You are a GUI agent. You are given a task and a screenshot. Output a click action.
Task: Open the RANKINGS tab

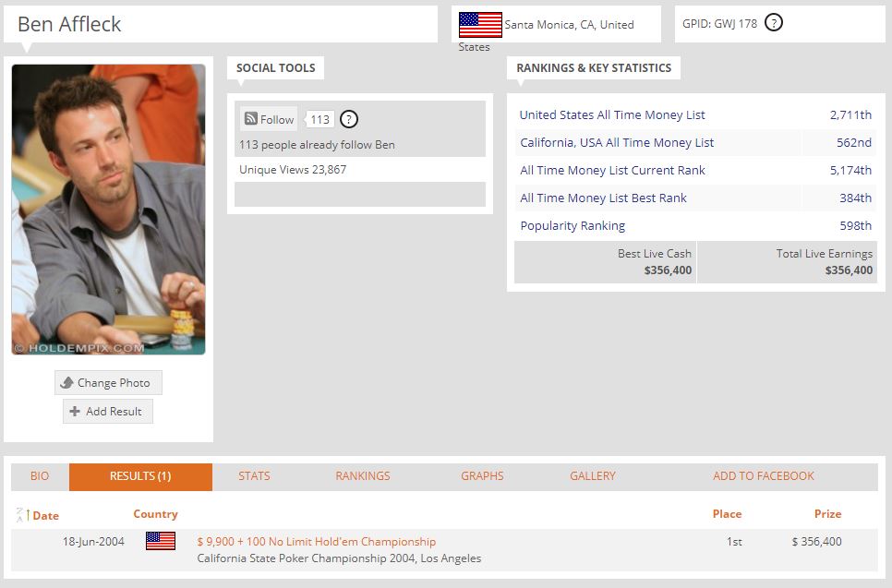[363, 476]
